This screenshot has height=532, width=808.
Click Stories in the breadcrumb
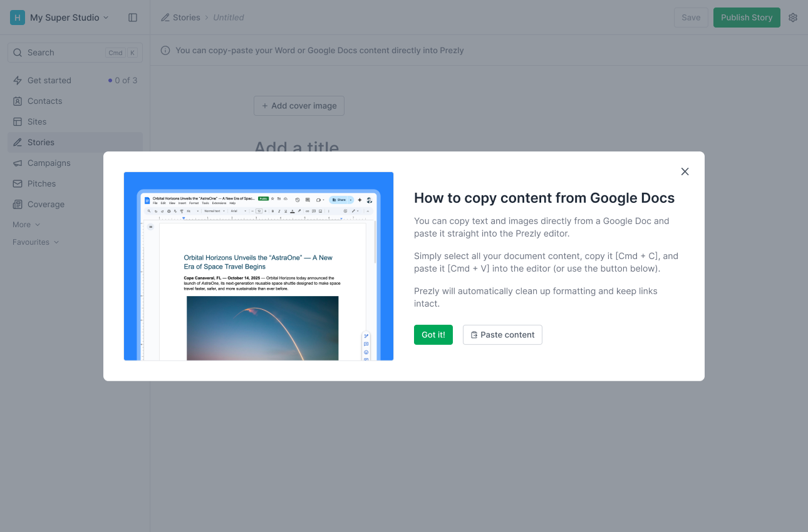[x=186, y=18]
